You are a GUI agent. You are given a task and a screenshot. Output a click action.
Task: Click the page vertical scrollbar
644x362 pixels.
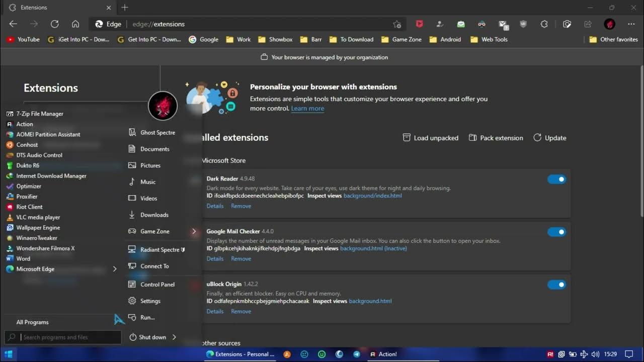click(x=641, y=141)
